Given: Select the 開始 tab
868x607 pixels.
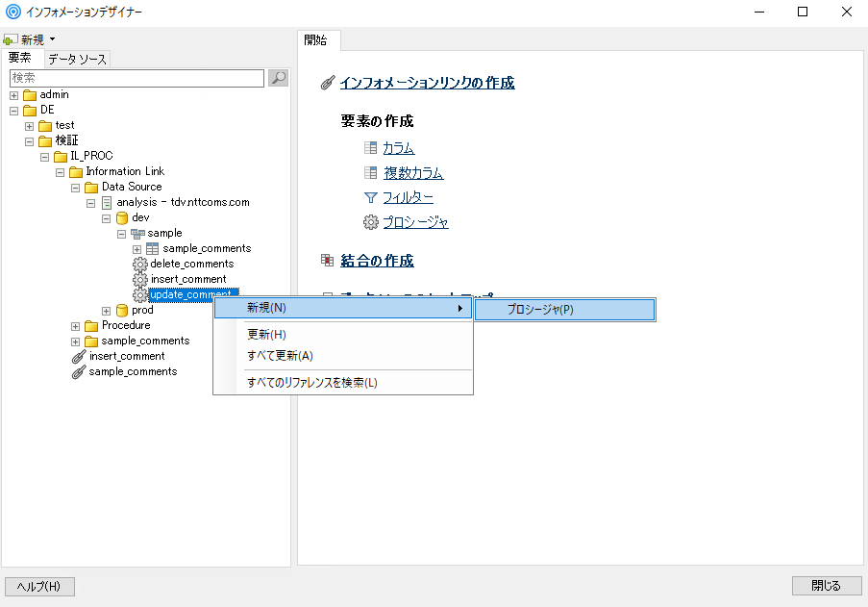Looking at the screenshot, I should 318,39.
